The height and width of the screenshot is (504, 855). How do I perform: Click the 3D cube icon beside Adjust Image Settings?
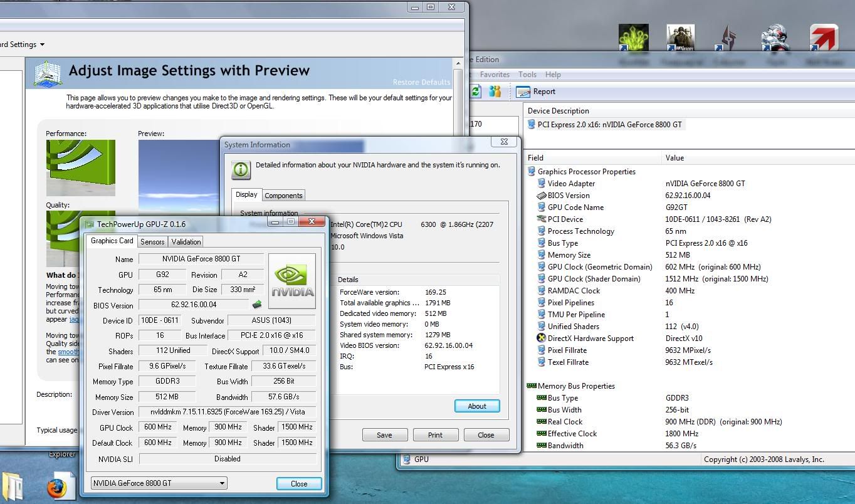48,74
